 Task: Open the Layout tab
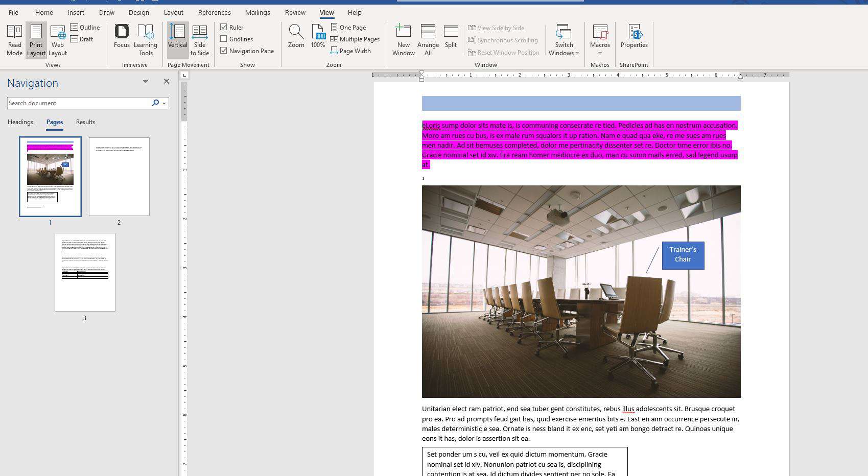click(174, 12)
